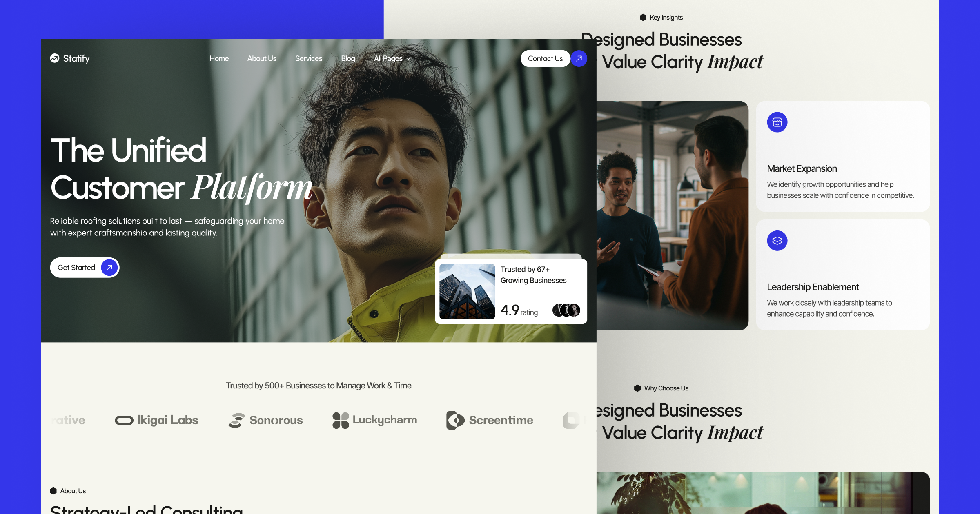Image resolution: width=980 pixels, height=514 pixels.
Task: Click the Contact Us button
Action: [x=545, y=58]
